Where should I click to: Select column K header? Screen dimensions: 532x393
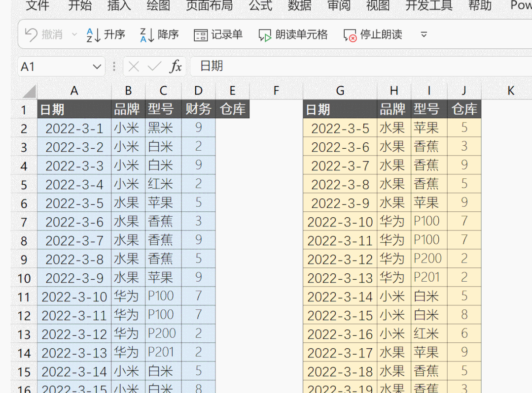511,91
